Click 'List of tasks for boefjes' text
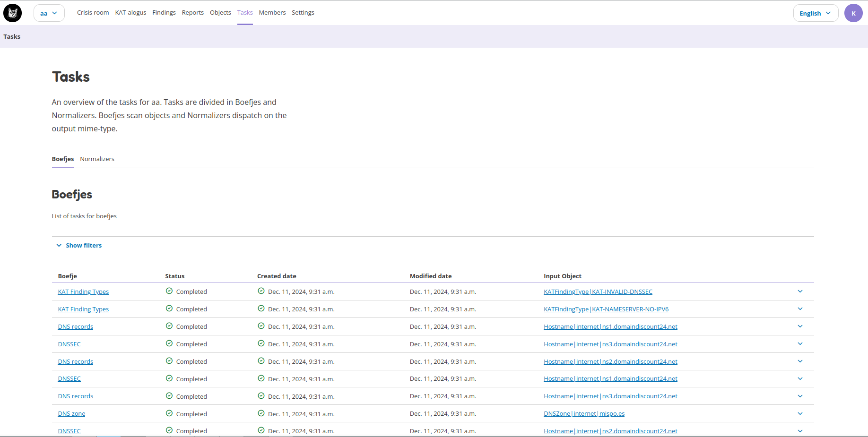 click(84, 216)
